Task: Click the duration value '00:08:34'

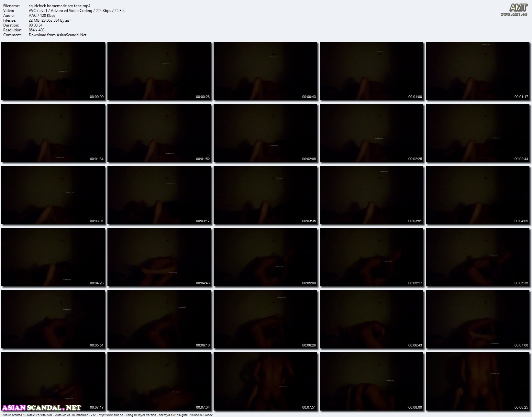Action: pos(36,25)
